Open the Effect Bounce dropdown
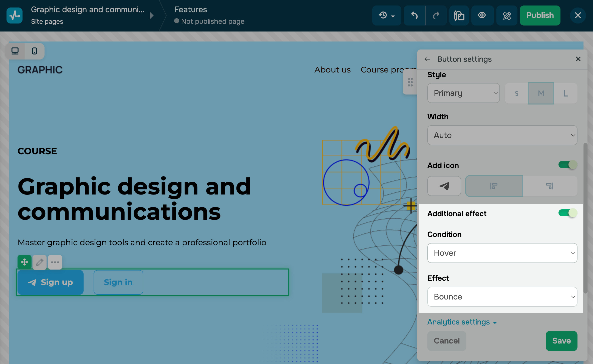Image resolution: width=593 pixels, height=364 pixels. tap(502, 297)
